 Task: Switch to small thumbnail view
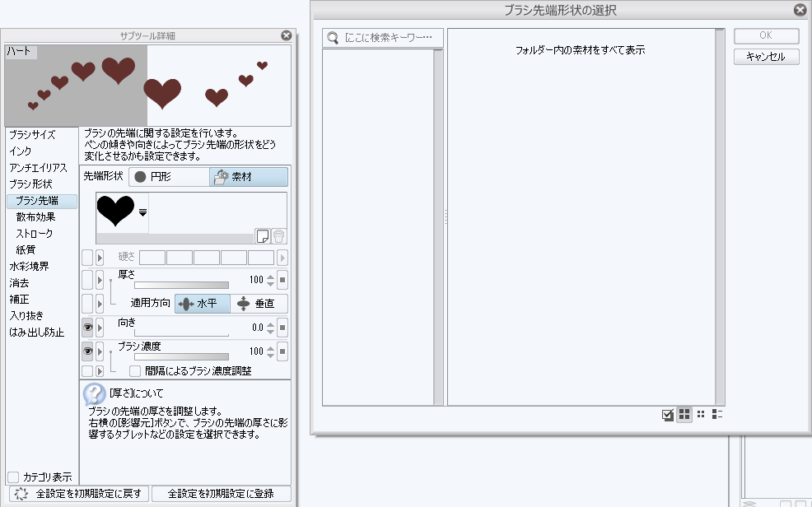coord(701,414)
